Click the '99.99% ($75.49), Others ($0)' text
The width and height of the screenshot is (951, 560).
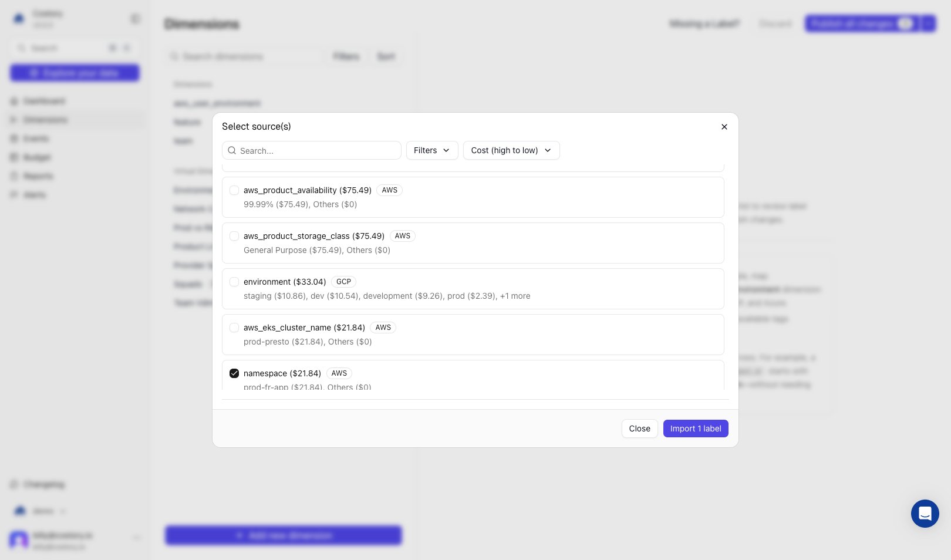click(x=300, y=204)
